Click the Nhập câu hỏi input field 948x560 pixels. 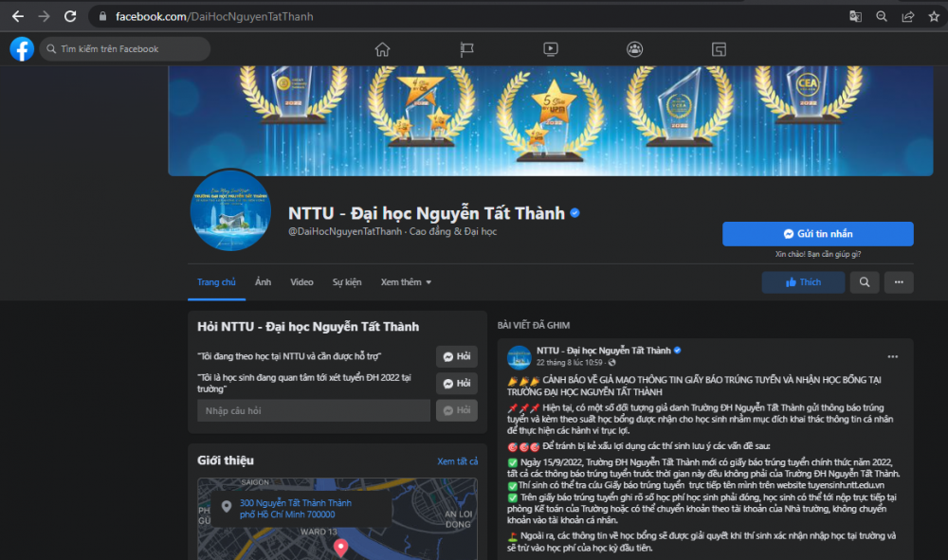click(313, 411)
